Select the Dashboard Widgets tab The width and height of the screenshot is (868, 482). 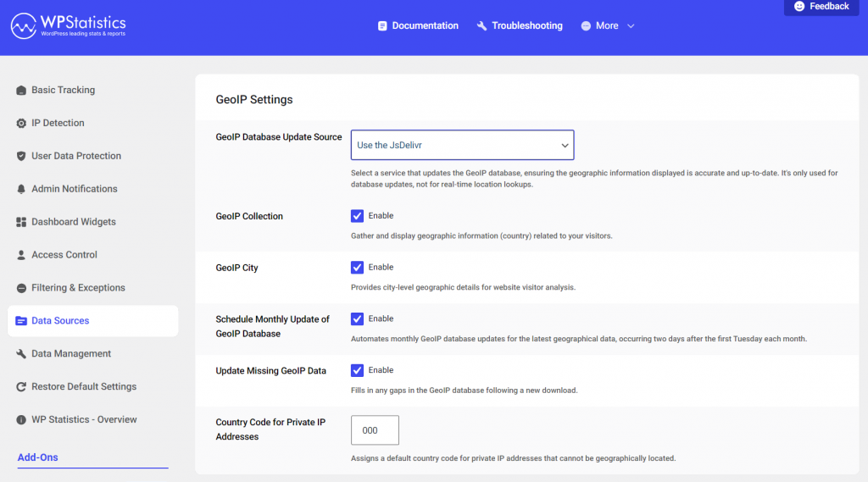point(93,222)
